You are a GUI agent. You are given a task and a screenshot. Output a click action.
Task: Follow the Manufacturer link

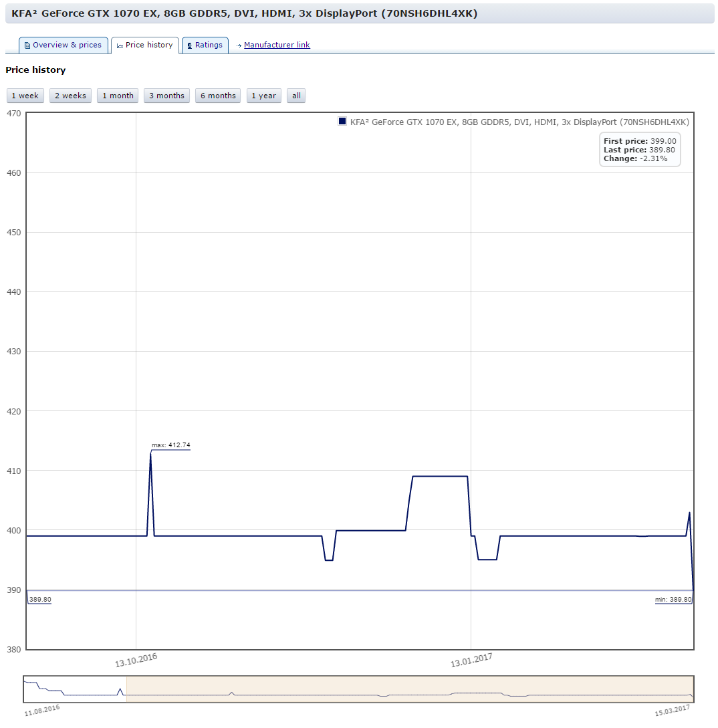coord(277,45)
